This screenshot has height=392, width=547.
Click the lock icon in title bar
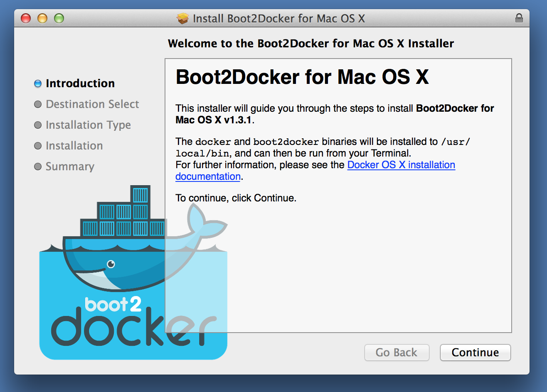(x=519, y=18)
